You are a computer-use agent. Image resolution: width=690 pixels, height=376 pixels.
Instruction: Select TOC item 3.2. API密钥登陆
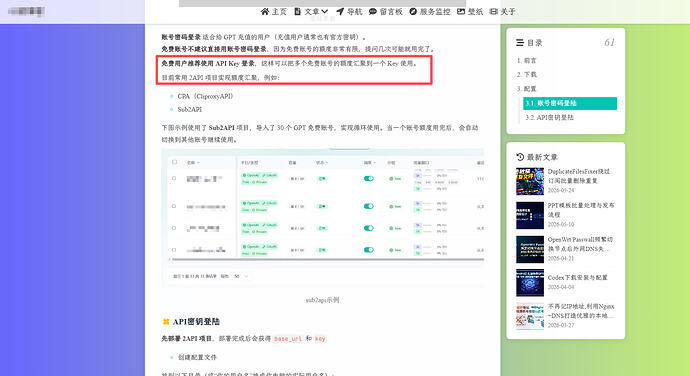point(550,118)
